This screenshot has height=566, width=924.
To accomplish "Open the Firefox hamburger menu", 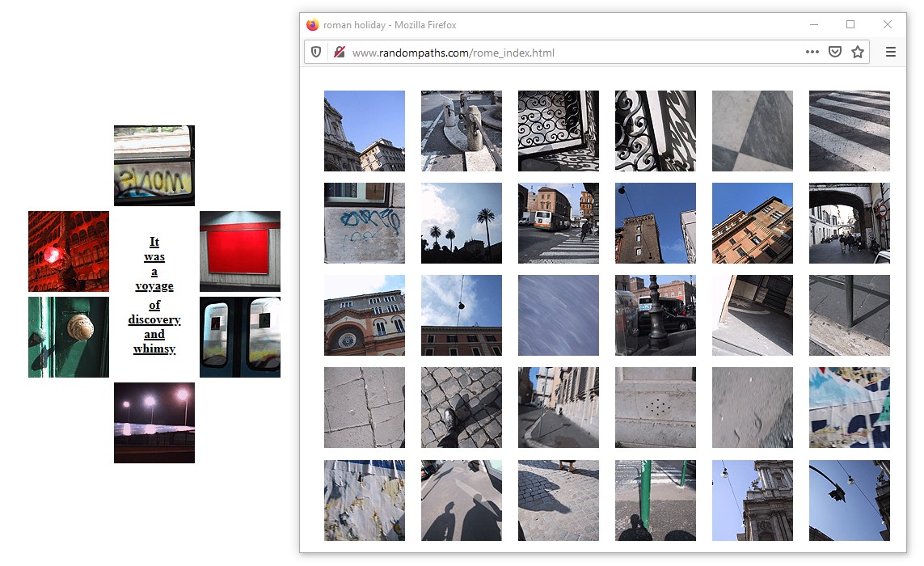I will 890,52.
